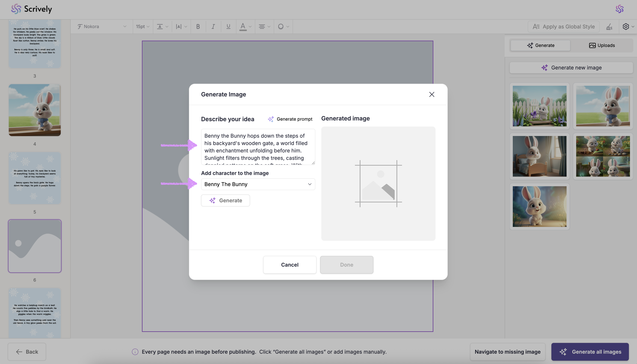Toggle bold text formatting
The height and width of the screenshot is (364, 637).
pos(198,26)
